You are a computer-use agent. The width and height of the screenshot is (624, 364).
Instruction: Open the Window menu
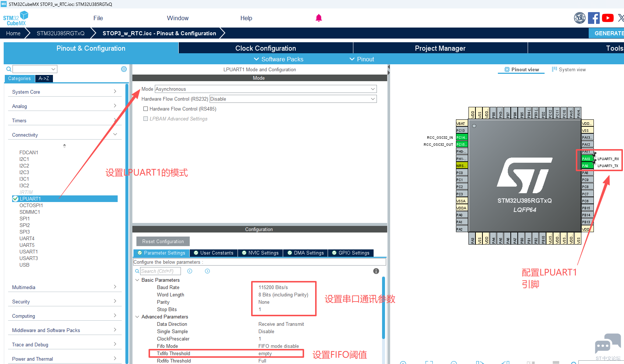point(178,18)
